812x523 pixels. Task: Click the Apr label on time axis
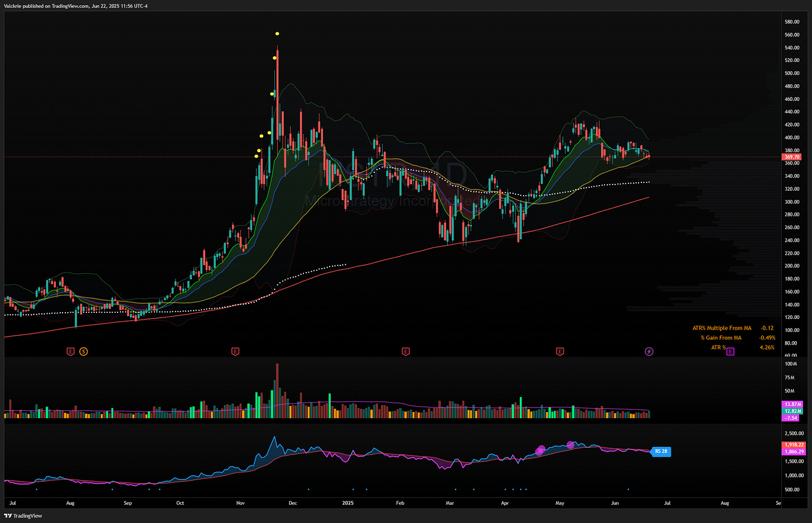[505, 503]
